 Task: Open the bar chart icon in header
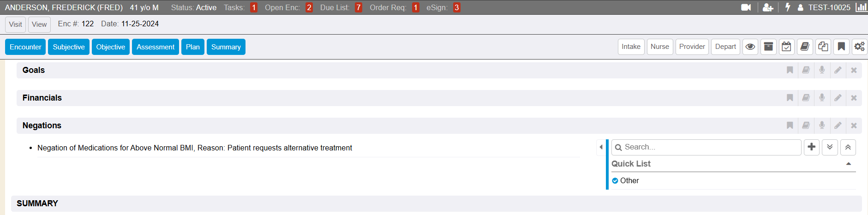tap(861, 7)
